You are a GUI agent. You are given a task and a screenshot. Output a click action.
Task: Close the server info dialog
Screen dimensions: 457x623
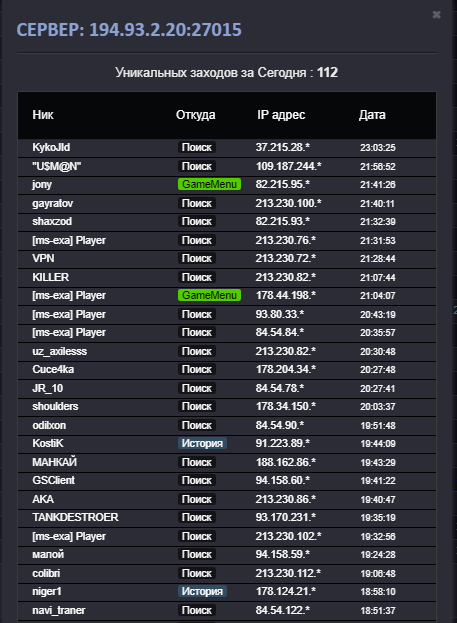click(436, 15)
